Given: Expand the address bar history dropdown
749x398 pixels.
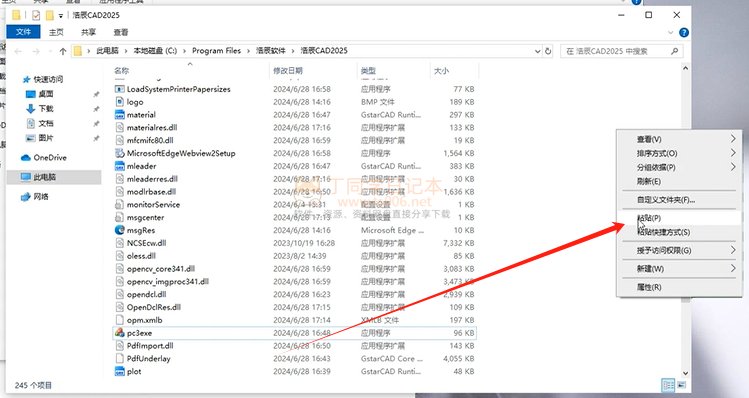Looking at the screenshot, I should pos(537,51).
